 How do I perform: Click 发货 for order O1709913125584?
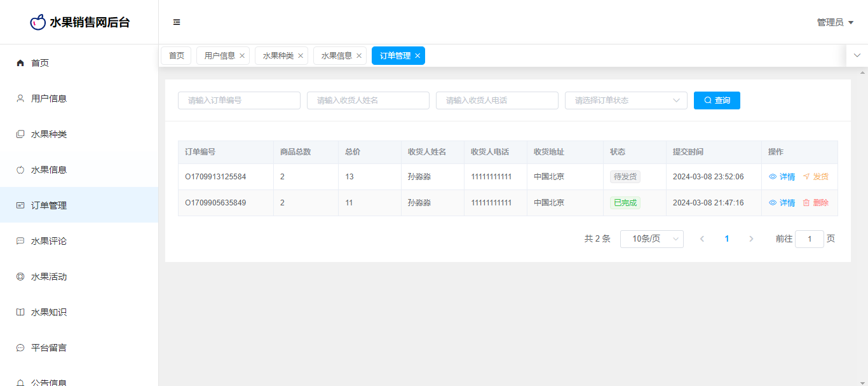pyautogui.click(x=816, y=177)
